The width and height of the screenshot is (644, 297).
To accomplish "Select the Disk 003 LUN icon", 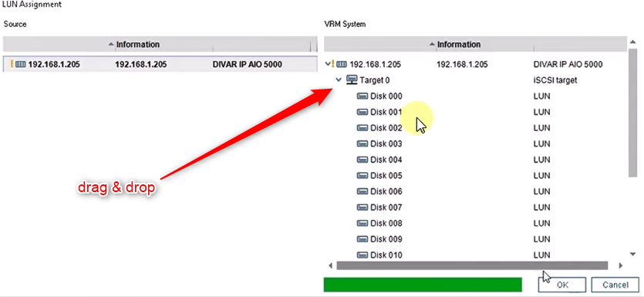I will 362,143.
